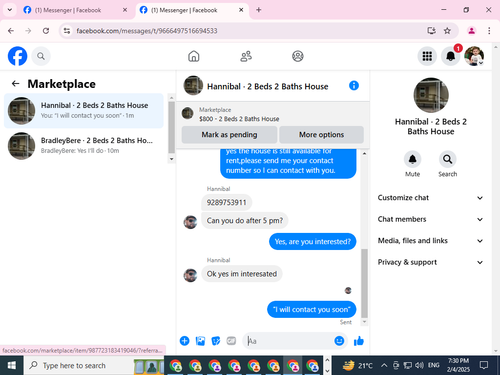The image size is (500, 375).
Task: Switch input language via ENG indicator
Action: tap(433, 365)
